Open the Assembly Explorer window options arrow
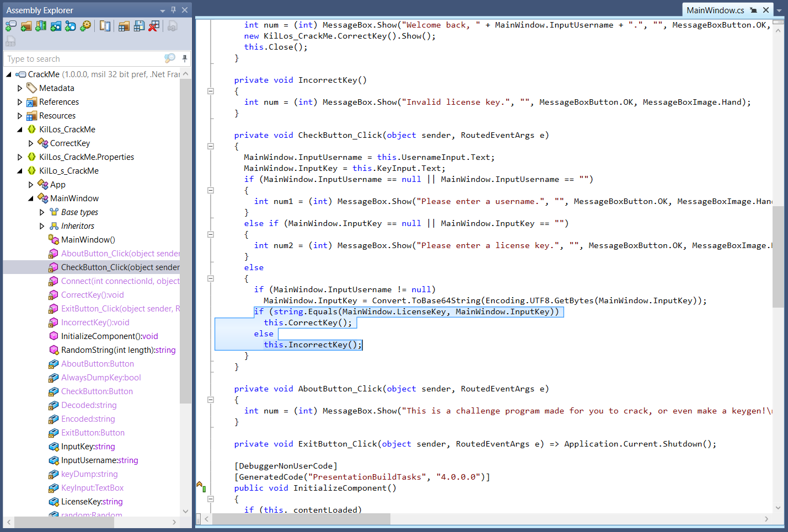 pyautogui.click(x=163, y=10)
